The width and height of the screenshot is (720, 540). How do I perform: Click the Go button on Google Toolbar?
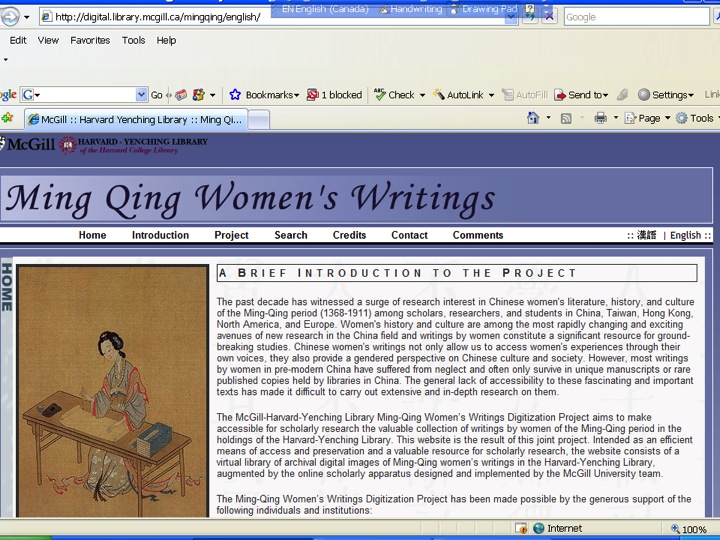(157, 95)
